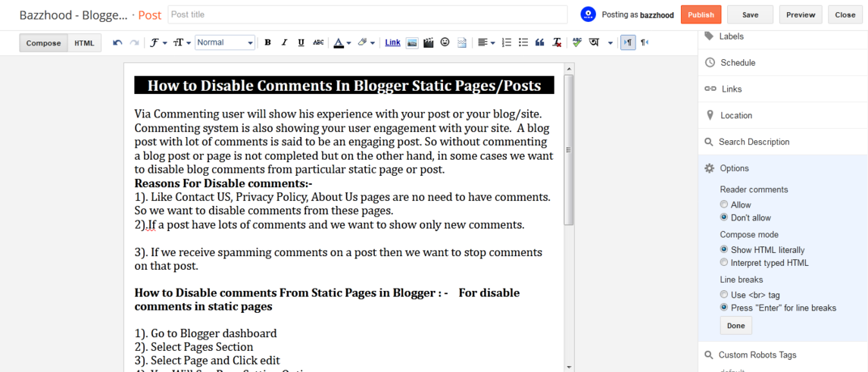This screenshot has height=372, width=868.
Task: Click the 'Reasons For Disable comments:-' line
Action: click(x=224, y=183)
